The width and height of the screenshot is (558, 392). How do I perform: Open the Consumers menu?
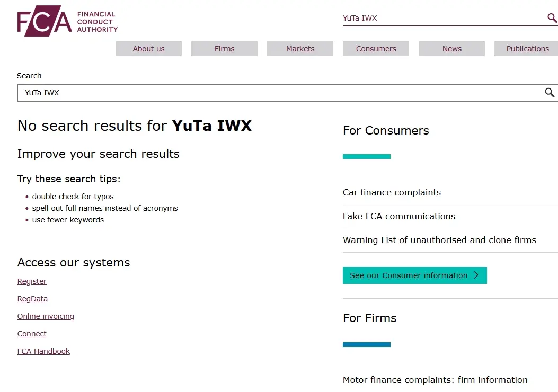click(x=376, y=48)
